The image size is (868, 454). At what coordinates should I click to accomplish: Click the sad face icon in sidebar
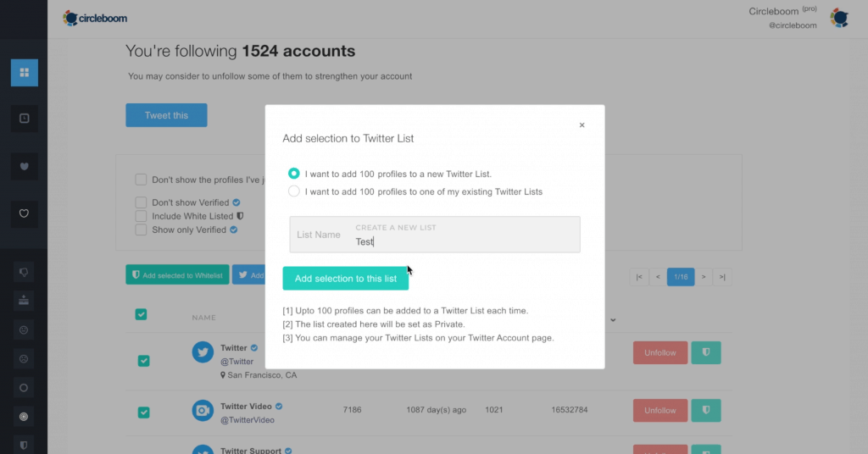(x=24, y=359)
